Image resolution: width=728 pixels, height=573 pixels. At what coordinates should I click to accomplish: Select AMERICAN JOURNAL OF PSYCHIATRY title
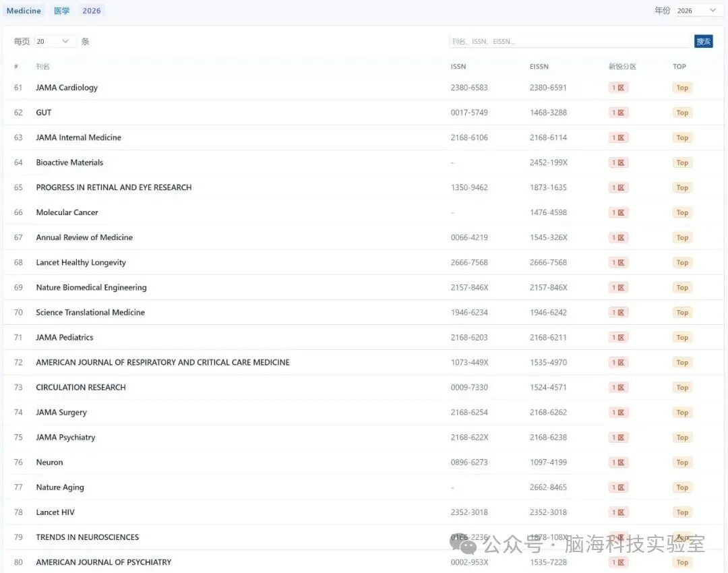coord(104,562)
